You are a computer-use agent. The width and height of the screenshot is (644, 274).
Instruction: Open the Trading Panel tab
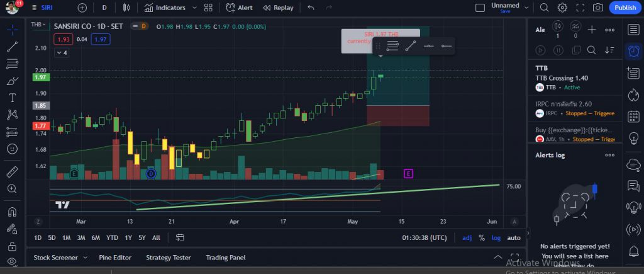coord(226,258)
